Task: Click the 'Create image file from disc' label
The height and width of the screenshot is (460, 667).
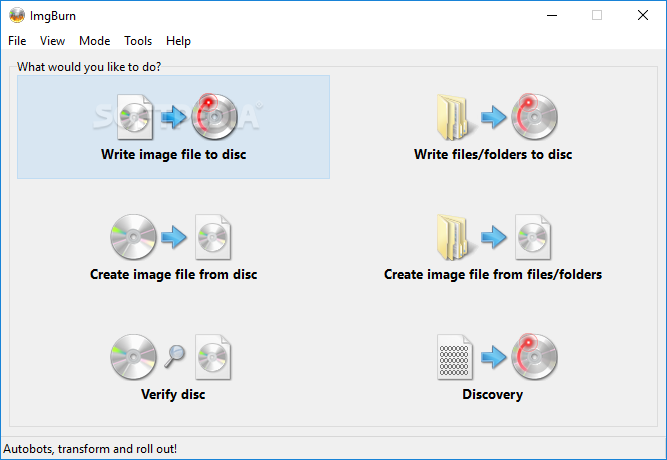Action: pos(174,274)
